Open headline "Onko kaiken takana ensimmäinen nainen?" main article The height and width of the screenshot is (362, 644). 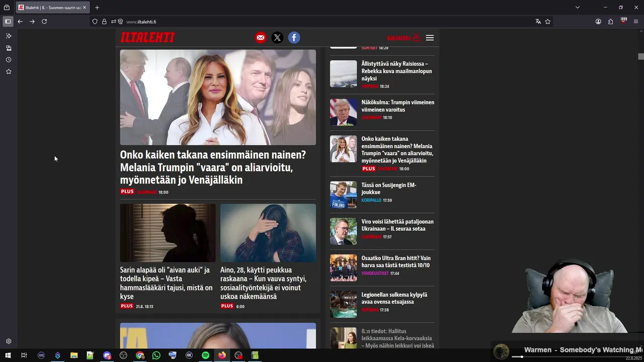click(x=213, y=167)
